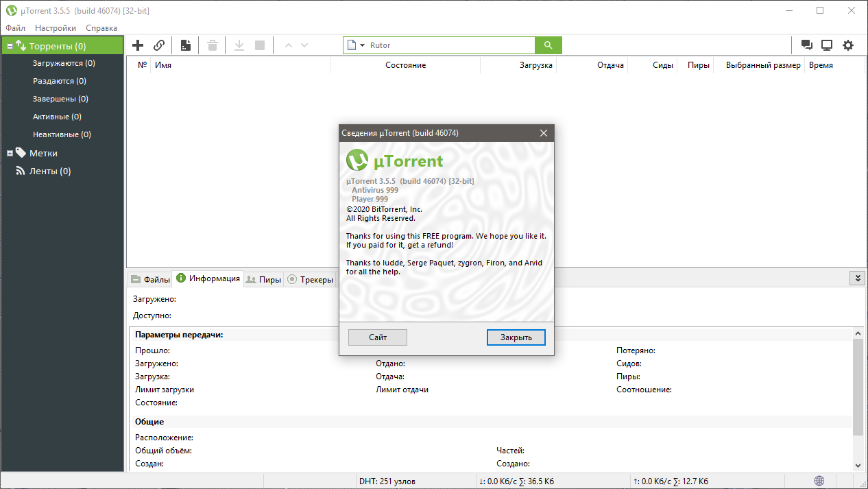This screenshot has width=868, height=489.
Task: Sort by the Отдача column header
Action: pyautogui.click(x=592, y=65)
